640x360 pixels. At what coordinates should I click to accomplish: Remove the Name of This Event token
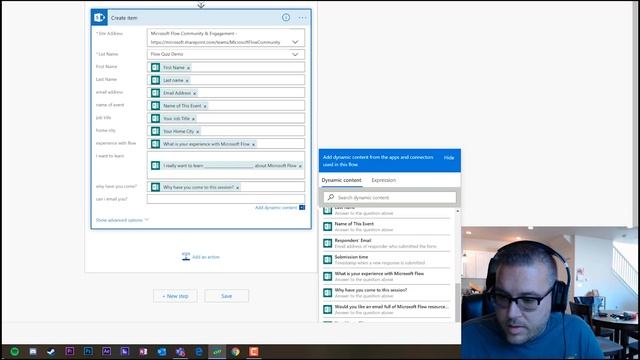click(x=205, y=106)
